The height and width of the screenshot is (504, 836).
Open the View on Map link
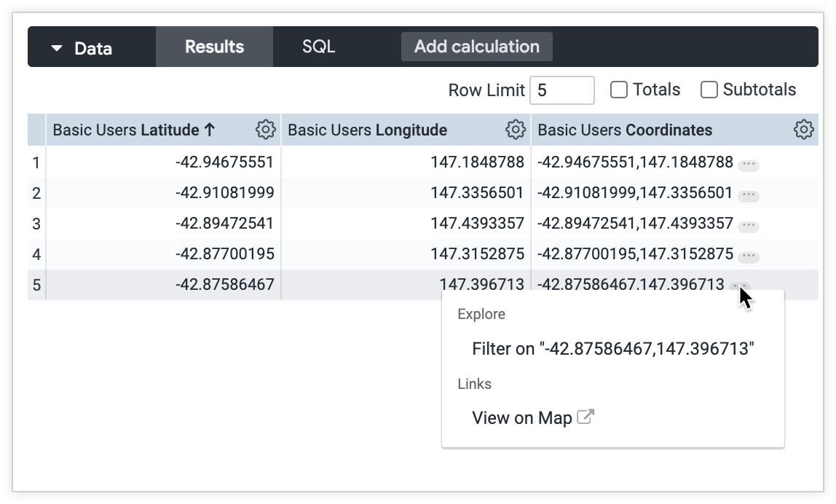523,417
